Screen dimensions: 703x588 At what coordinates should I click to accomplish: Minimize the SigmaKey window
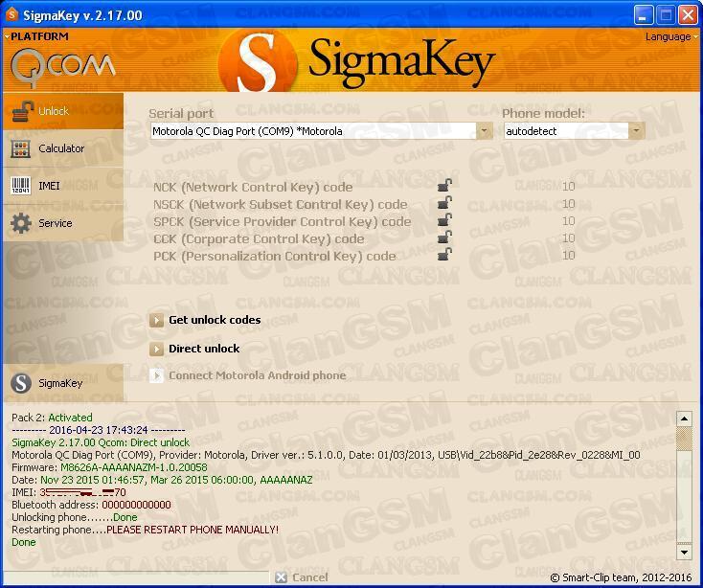click(x=644, y=15)
